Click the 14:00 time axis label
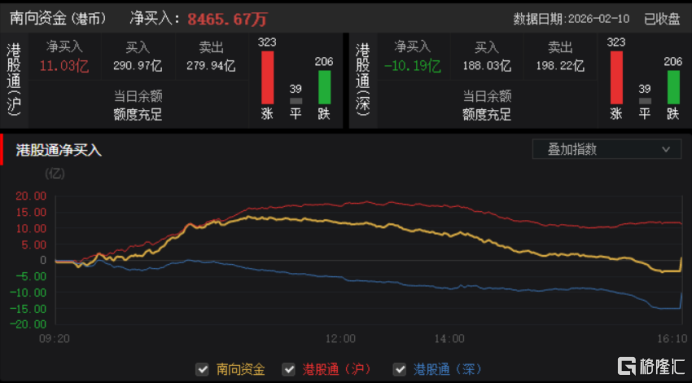The width and height of the screenshot is (692, 383). click(x=450, y=339)
